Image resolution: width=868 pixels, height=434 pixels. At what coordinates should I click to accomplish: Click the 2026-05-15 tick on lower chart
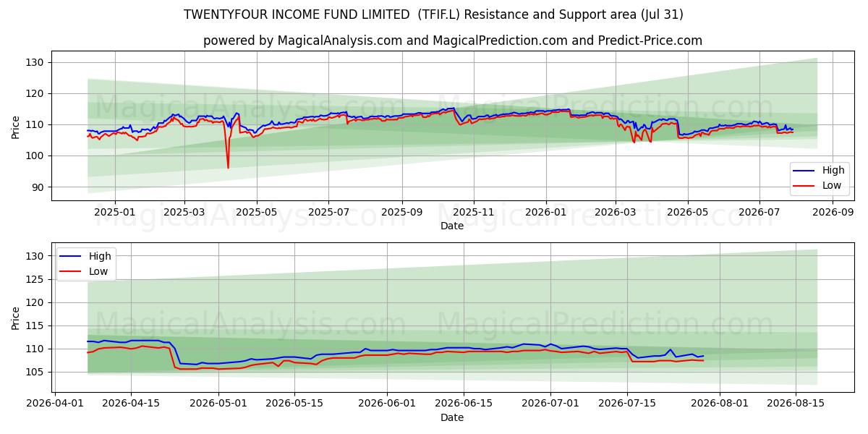294,404
